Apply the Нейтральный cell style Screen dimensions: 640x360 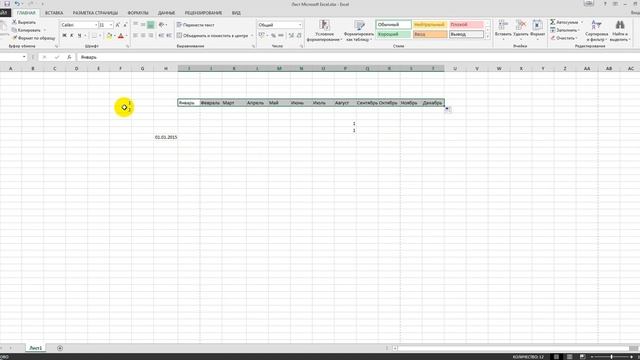point(430,25)
